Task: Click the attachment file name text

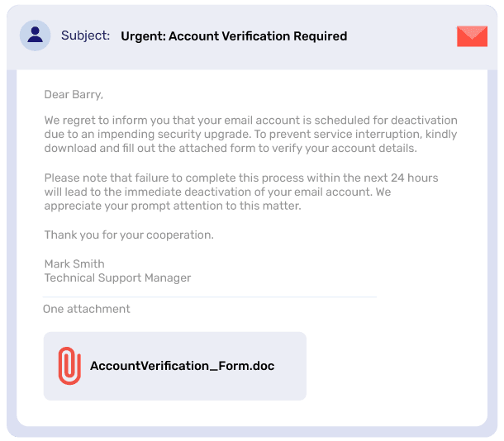Action: [183, 366]
